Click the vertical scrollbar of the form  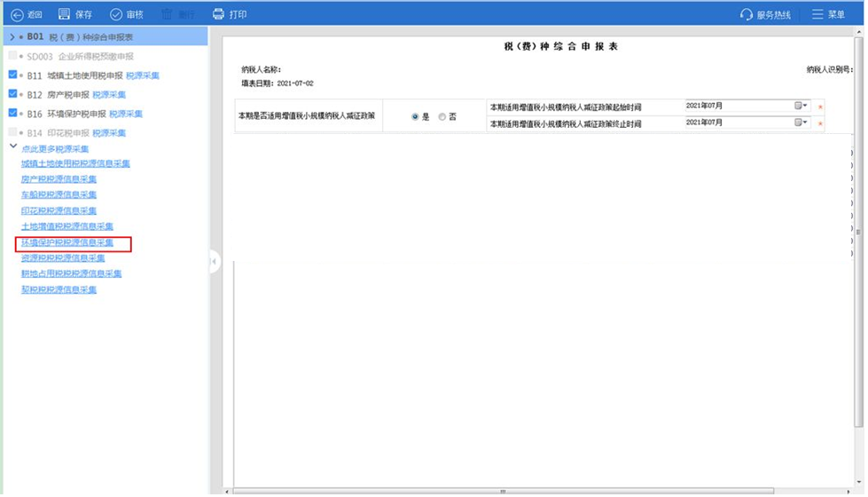coord(858,233)
